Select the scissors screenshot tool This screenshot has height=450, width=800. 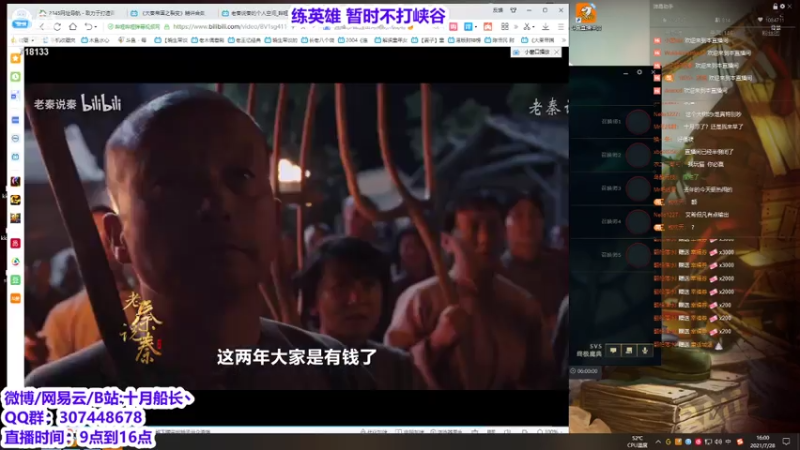527,27
